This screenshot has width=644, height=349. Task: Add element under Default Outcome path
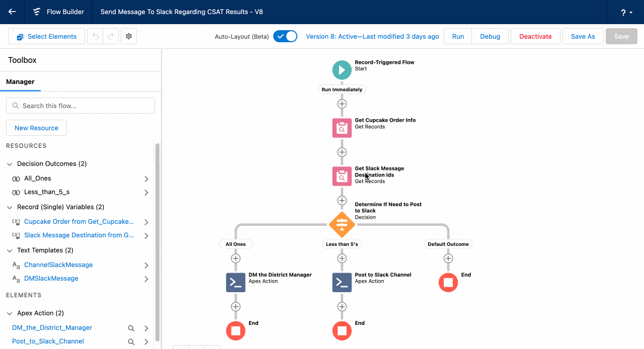click(448, 258)
